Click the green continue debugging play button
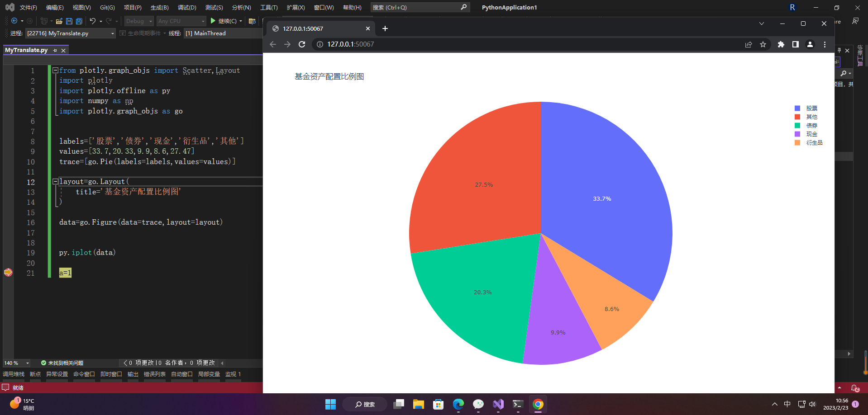868x415 pixels. 213,21
